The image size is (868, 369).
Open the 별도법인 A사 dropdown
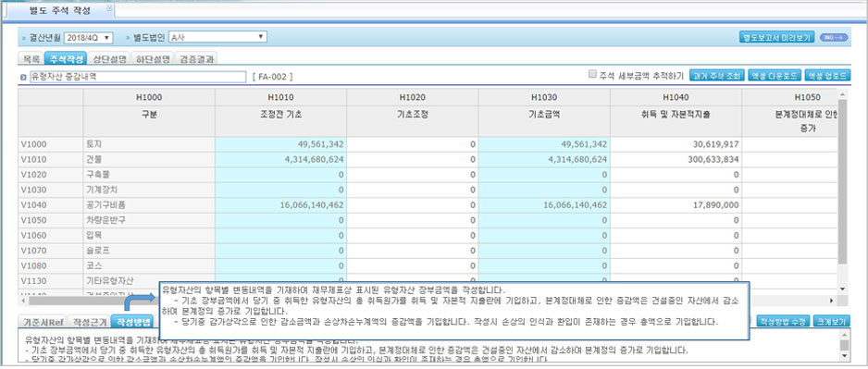217,37
